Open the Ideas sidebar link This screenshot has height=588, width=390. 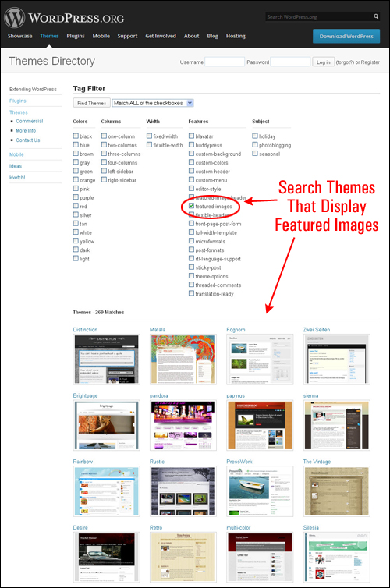pos(16,166)
